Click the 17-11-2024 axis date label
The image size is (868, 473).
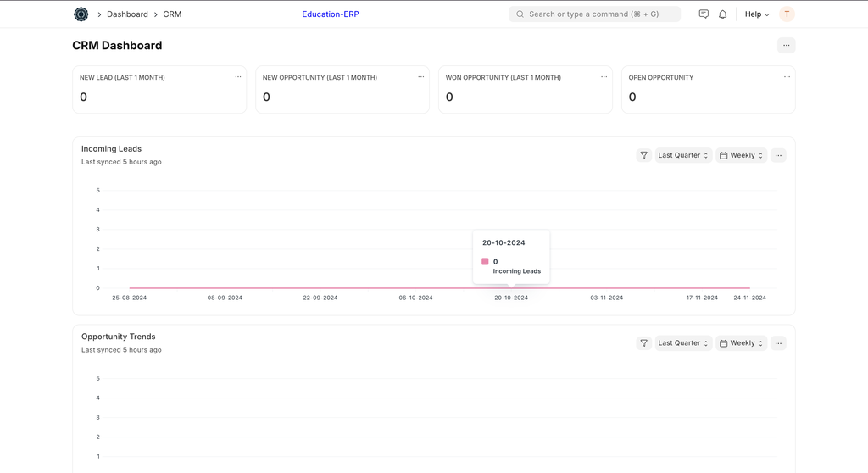point(702,298)
